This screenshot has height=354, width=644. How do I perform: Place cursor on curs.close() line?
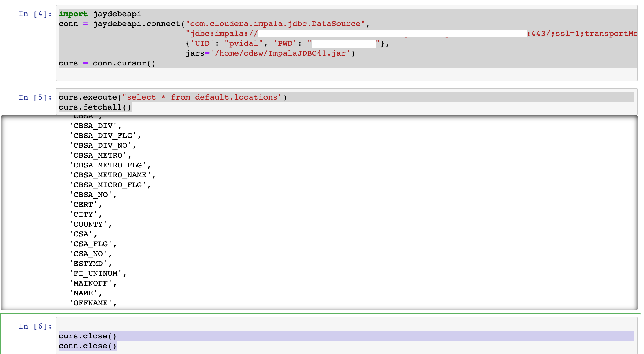coord(87,336)
